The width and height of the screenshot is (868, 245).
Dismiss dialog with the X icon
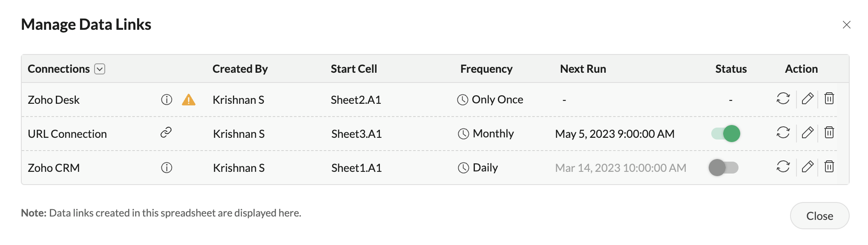pyautogui.click(x=846, y=25)
